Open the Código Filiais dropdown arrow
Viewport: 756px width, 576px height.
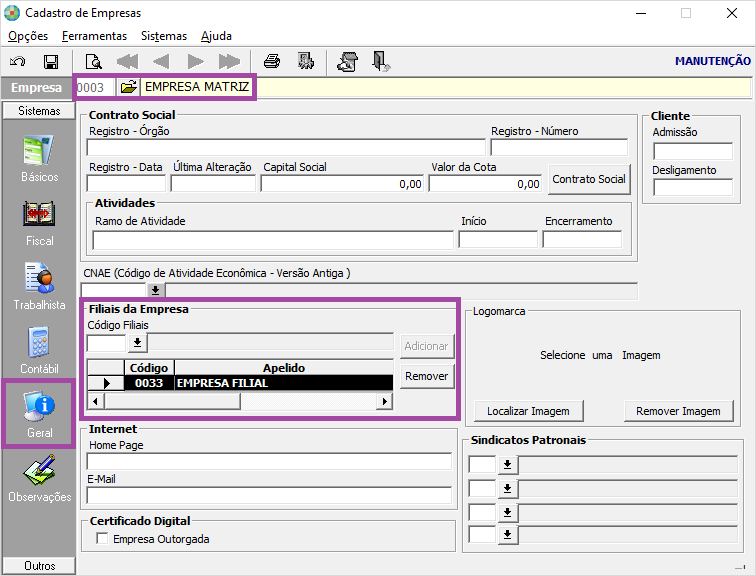tap(137, 343)
